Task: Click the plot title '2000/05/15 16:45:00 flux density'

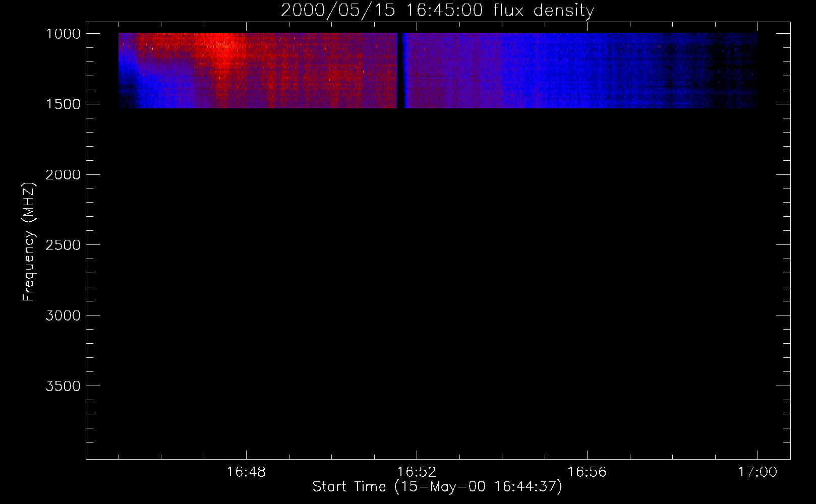Action: tap(437, 10)
